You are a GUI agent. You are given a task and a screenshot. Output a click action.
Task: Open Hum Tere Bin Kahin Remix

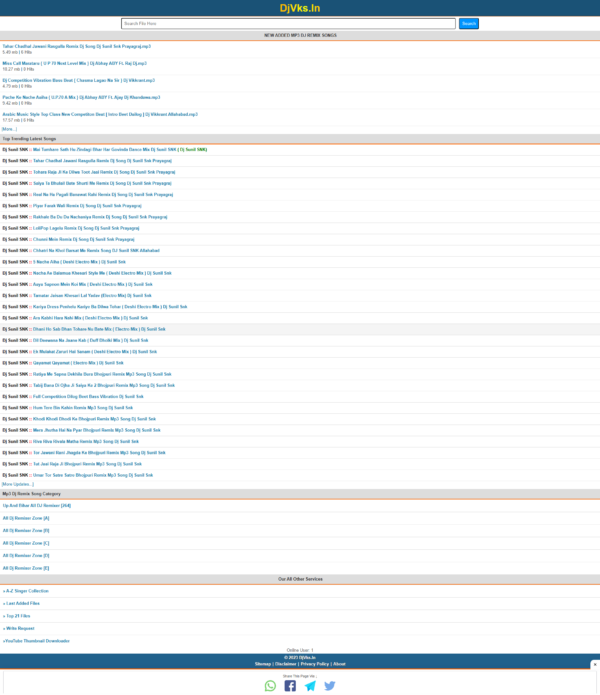pyautogui.click(x=83, y=408)
